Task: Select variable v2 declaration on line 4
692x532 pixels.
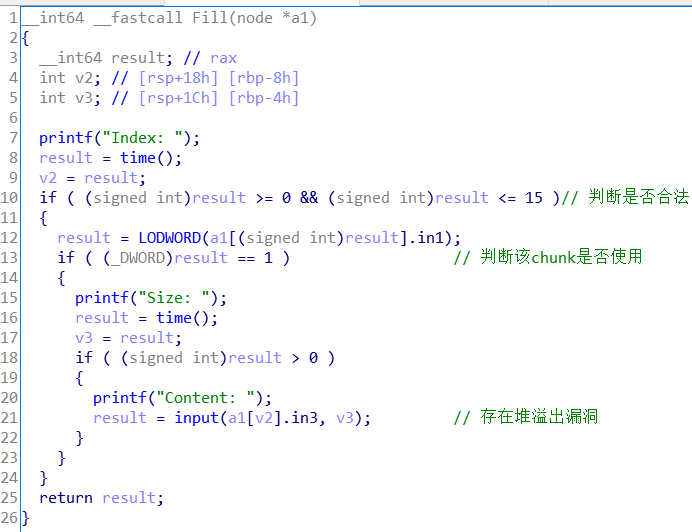Action: (70, 78)
